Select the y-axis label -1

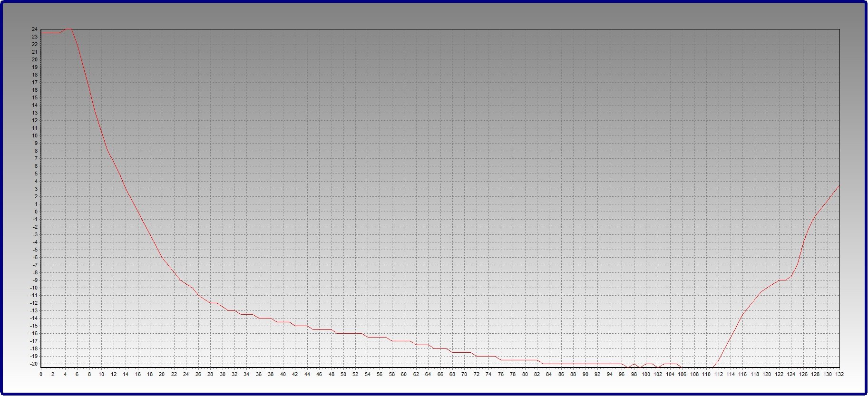pos(35,220)
